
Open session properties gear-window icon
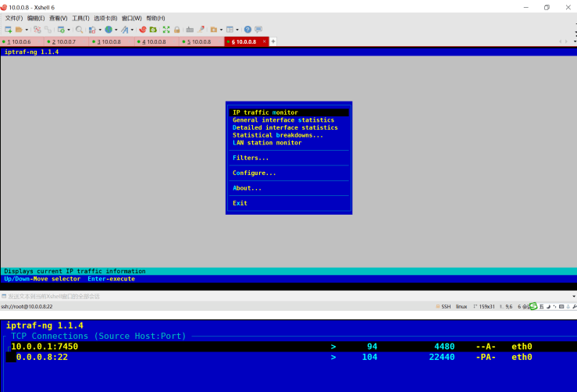[61, 30]
